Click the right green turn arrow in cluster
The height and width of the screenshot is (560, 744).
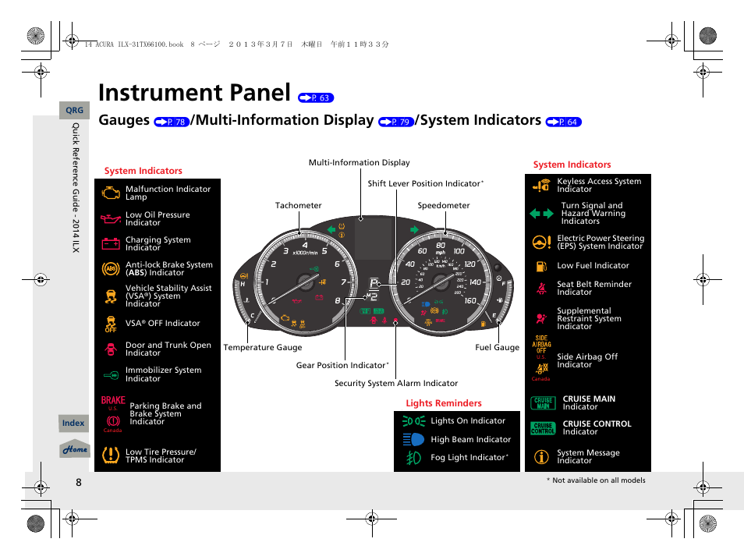[414, 230]
